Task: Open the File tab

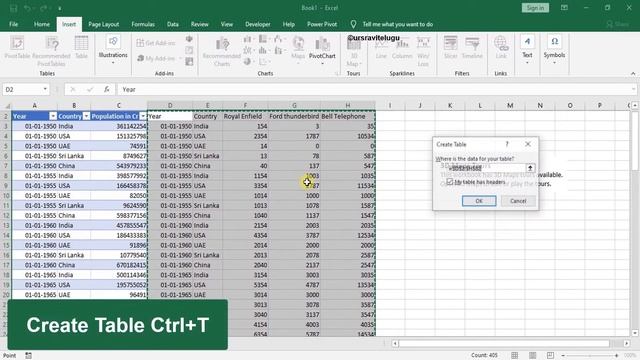Action: tap(13, 24)
